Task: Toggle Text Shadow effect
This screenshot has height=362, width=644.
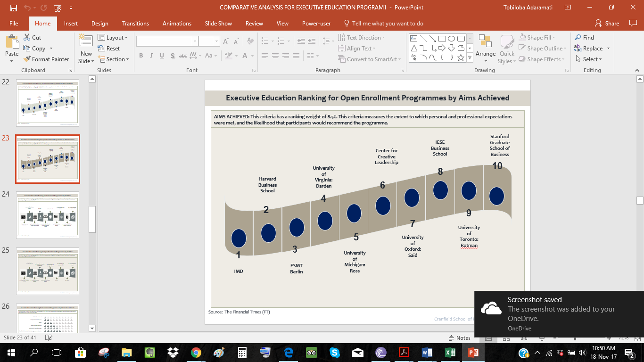Action: (x=173, y=56)
